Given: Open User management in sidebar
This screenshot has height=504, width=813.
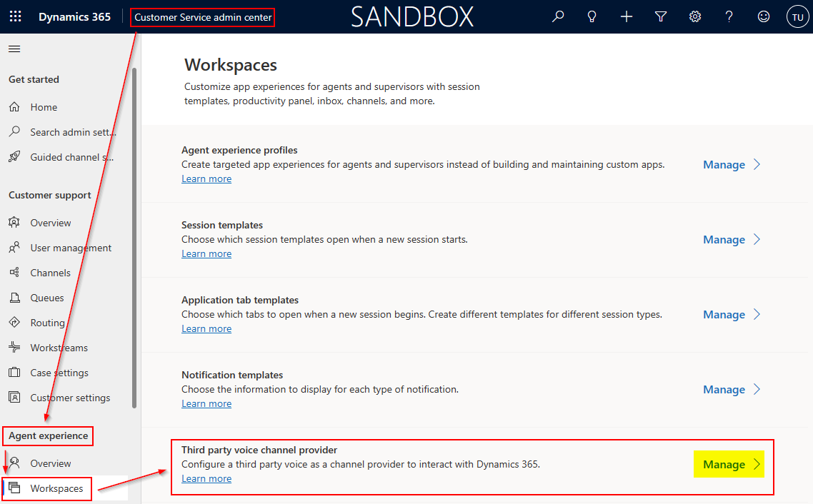Looking at the screenshot, I should tap(71, 248).
